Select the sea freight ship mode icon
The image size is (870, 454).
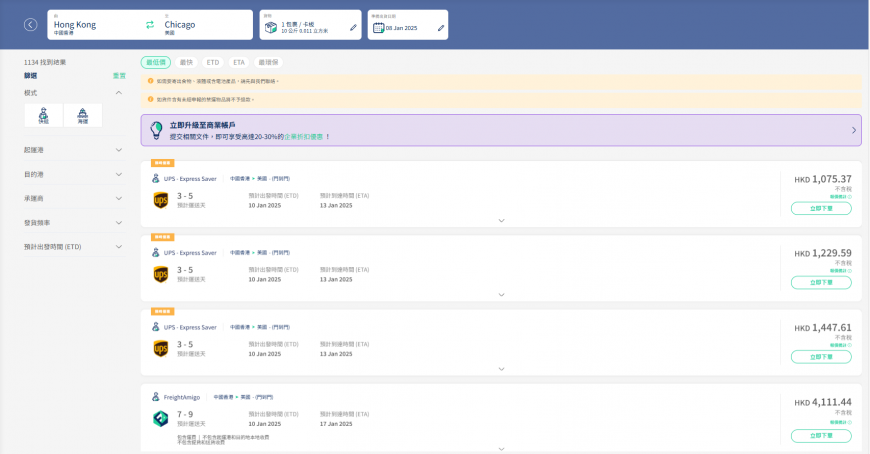click(x=83, y=115)
